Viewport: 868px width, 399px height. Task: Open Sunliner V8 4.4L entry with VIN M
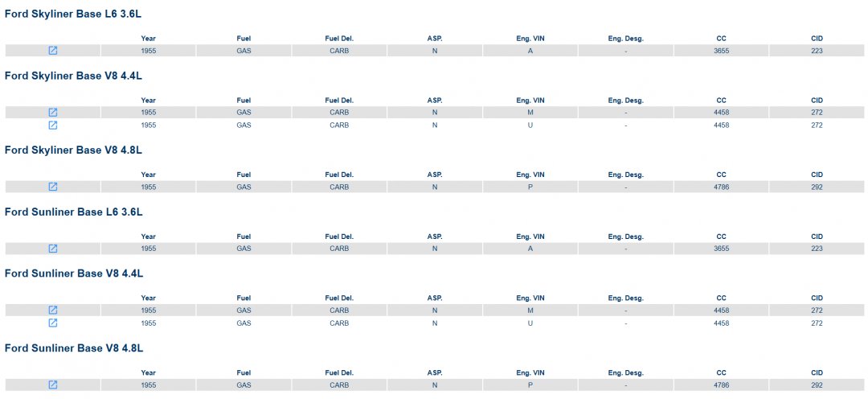(53, 310)
